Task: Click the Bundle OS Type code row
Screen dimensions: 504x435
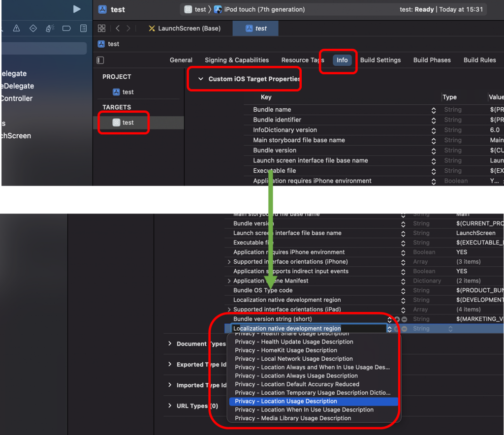Action: click(364, 290)
